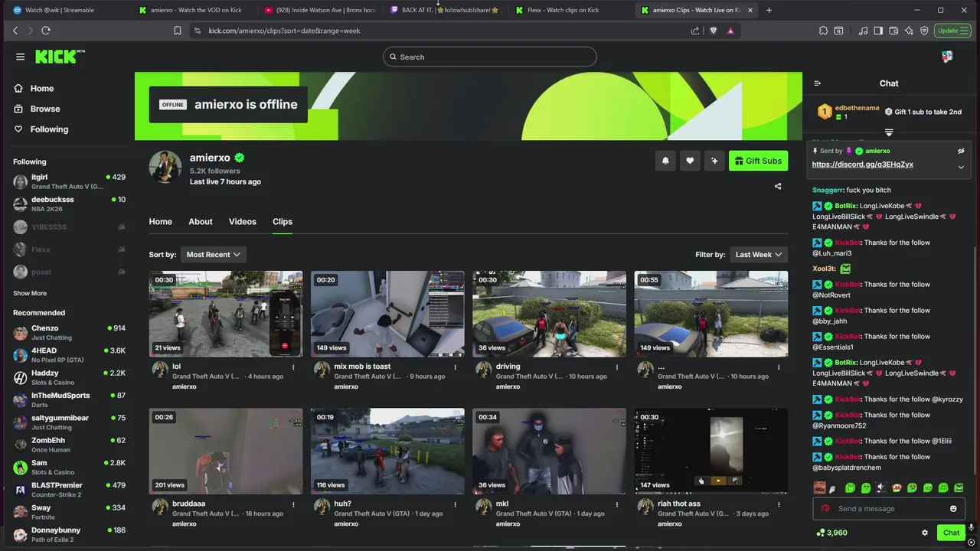Click the bookmark icon in address bar
This screenshot has height=551, width=980.
pos(178,31)
